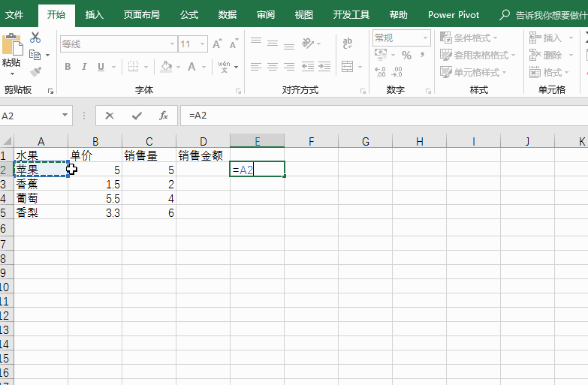Switch to the 插入 ribbon tab
The width and height of the screenshot is (588, 385).
coord(94,14)
